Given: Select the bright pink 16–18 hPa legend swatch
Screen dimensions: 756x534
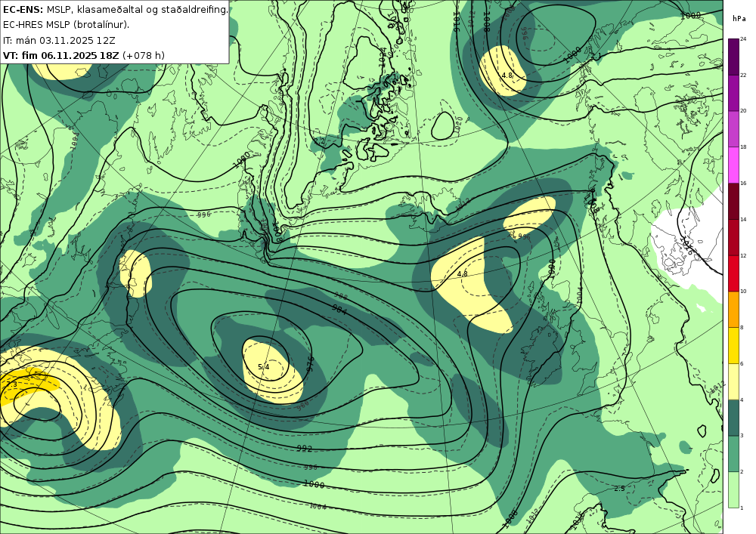Looking at the screenshot, I should [733, 165].
